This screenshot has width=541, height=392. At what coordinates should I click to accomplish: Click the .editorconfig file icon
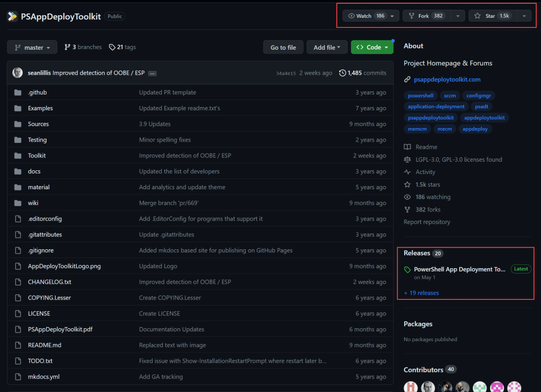pos(18,219)
